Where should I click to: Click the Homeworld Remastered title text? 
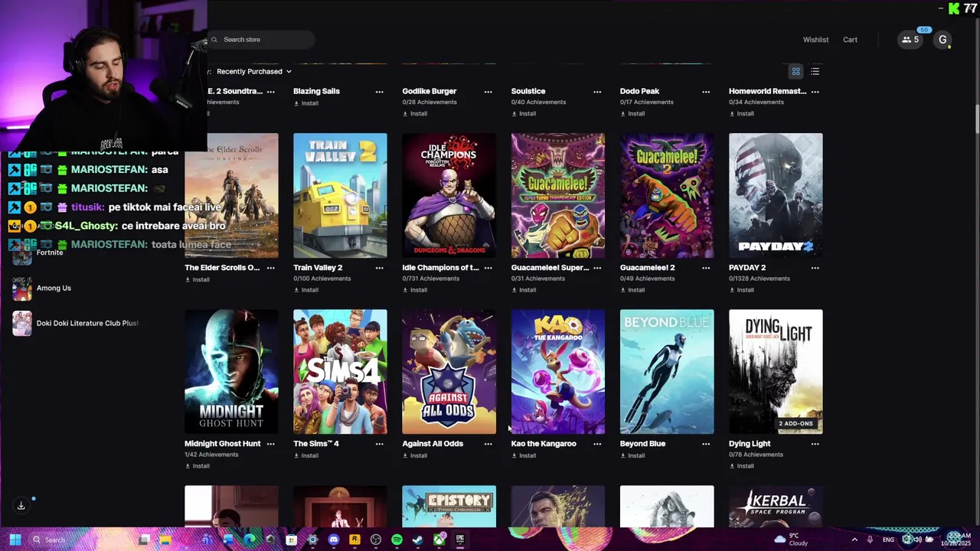[767, 91]
